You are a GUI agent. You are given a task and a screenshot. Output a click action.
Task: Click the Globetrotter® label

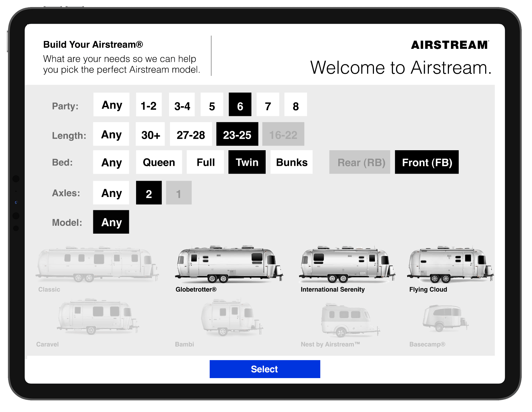[x=196, y=289]
